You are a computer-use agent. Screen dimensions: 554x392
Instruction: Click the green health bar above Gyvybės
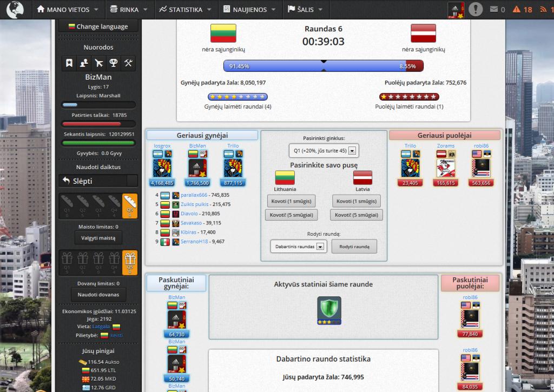[x=98, y=143]
